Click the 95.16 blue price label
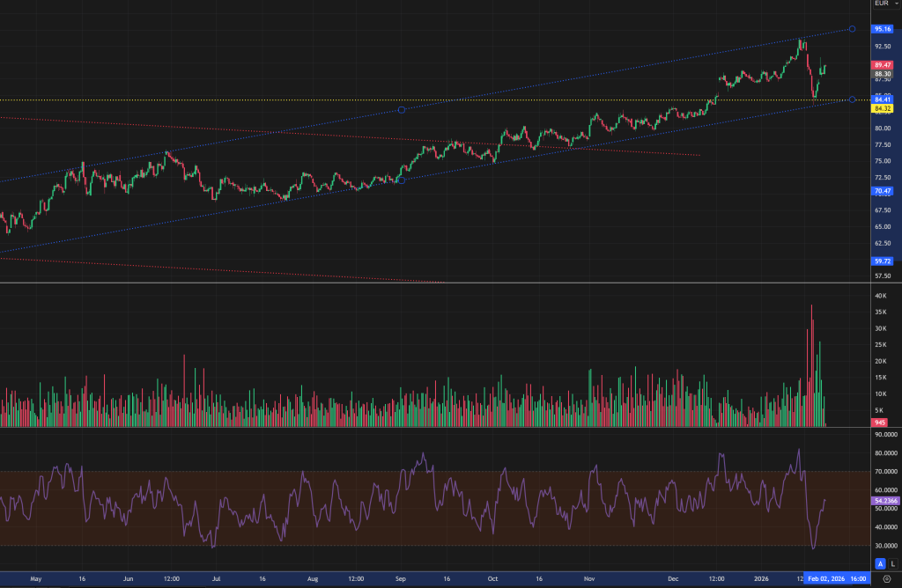Image resolution: width=902 pixels, height=588 pixels. pyautogui.click(x=884, y=29)
